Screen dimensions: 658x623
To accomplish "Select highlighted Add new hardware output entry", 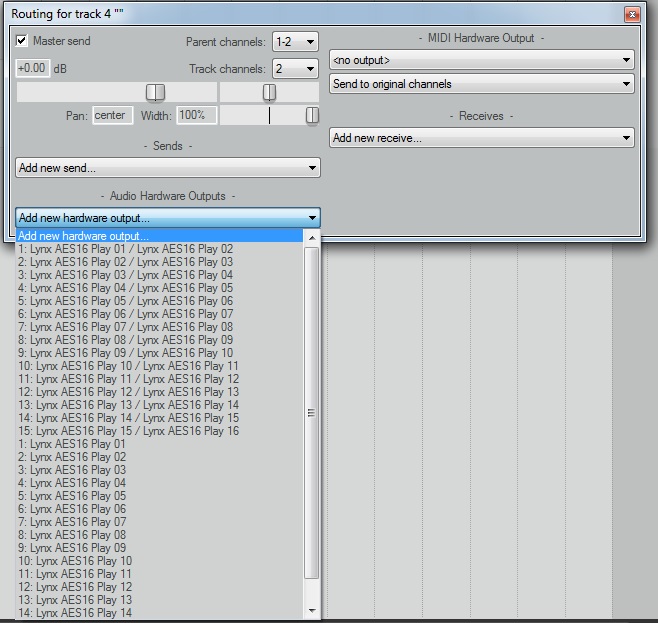I will point(159,236).
